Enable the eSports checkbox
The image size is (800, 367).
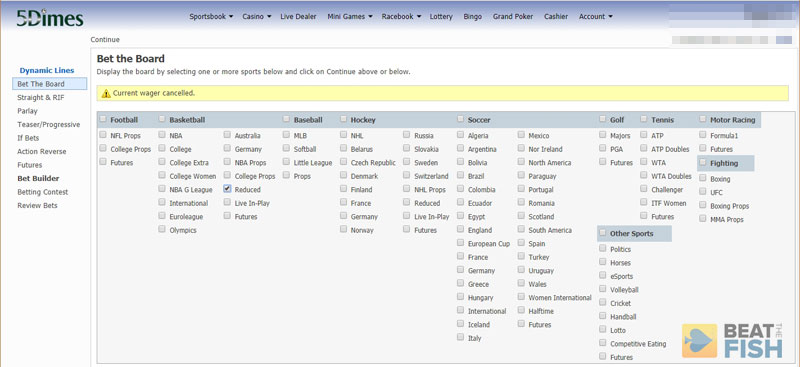[x=603, y=276]
